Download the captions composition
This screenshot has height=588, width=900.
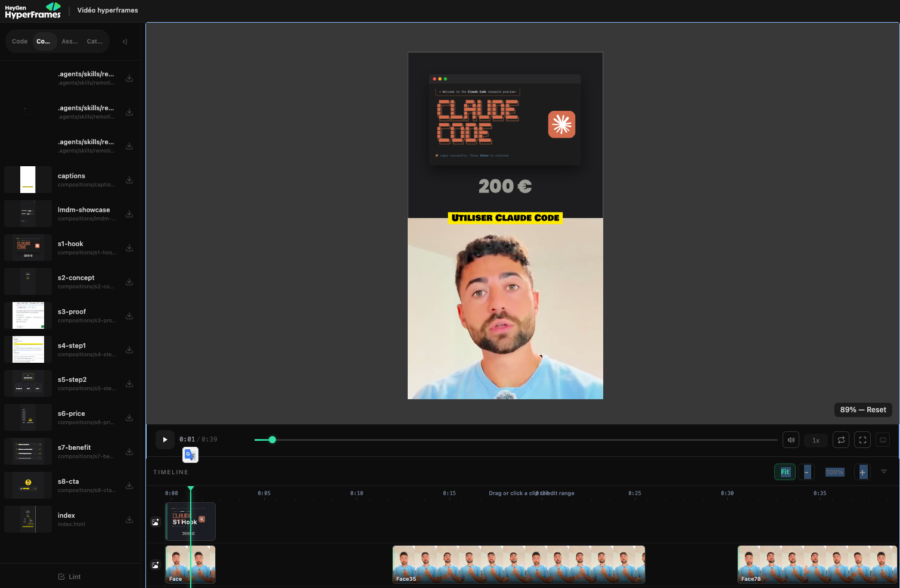click(129, 180)
